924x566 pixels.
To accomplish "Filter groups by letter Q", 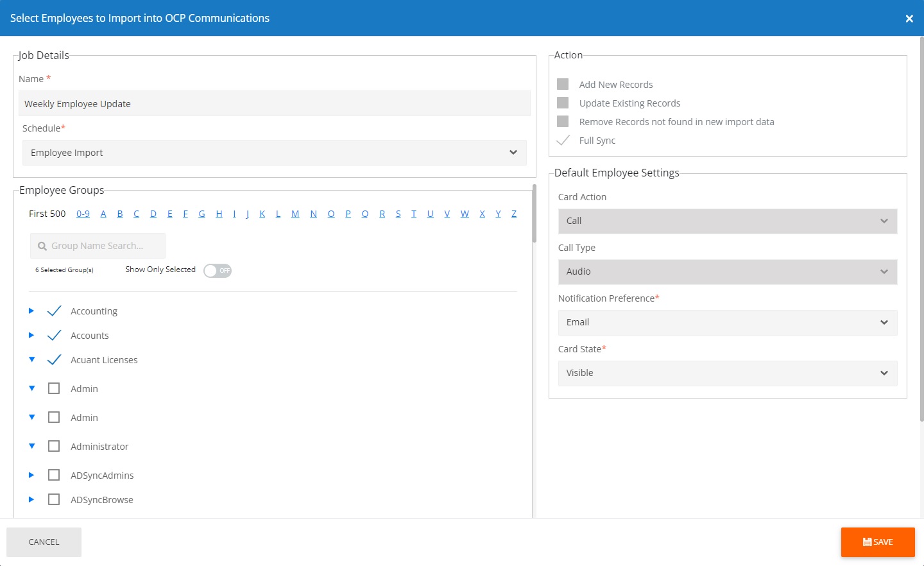I will coord(364,214).
